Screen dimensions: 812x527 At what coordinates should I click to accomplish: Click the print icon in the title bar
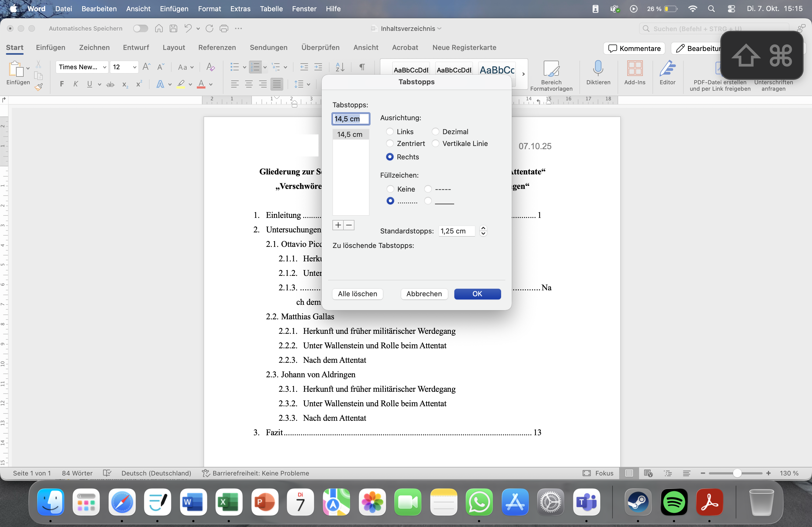(224, 29)
